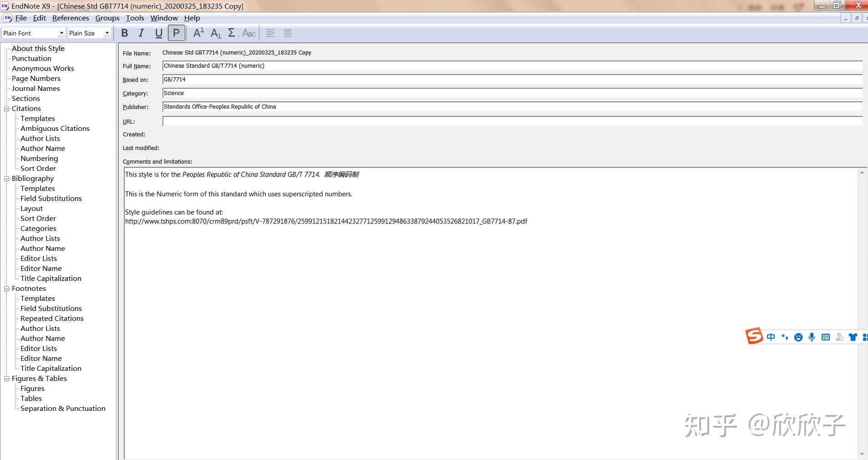The width and height of the screenshot is (868, 460).
Task: Click the Full Name input field
Action: click(x=512, y=66)
